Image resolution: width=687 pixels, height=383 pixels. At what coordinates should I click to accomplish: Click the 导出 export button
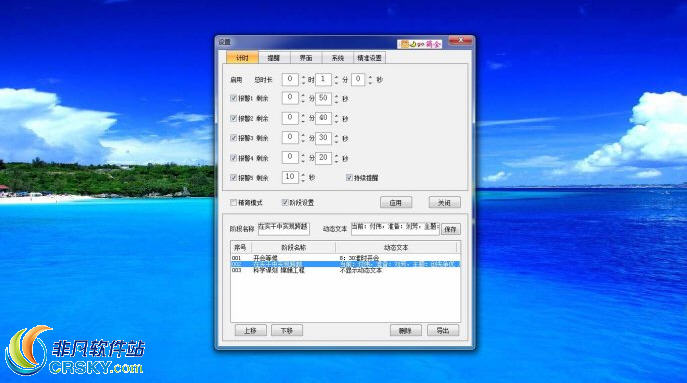(443, 330)
